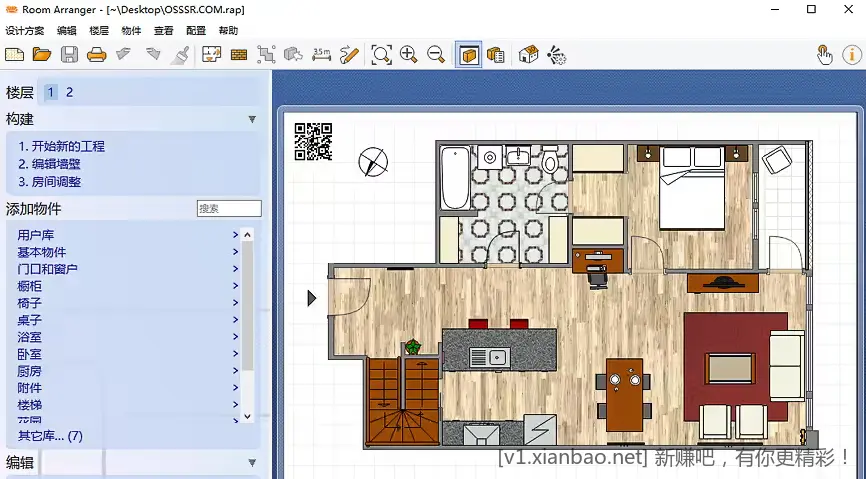Select the brick wall editing tool
This screenshot has height=479, width=866.
pos(239,55)
